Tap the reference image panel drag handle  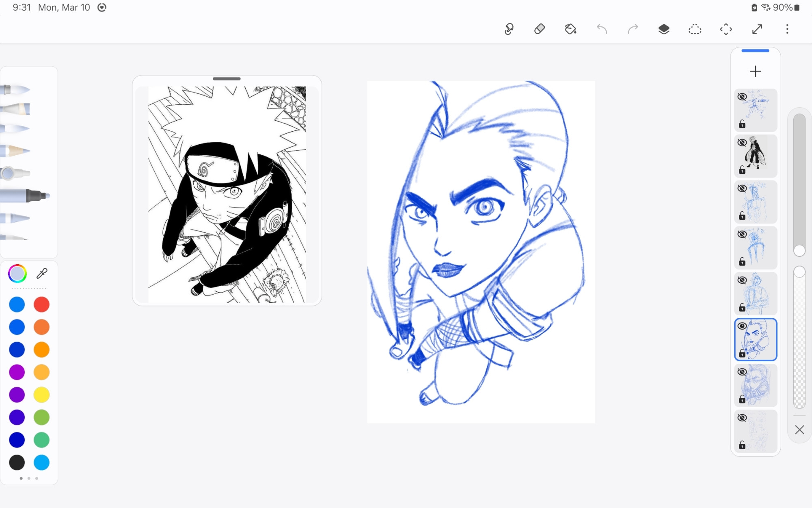227,79
